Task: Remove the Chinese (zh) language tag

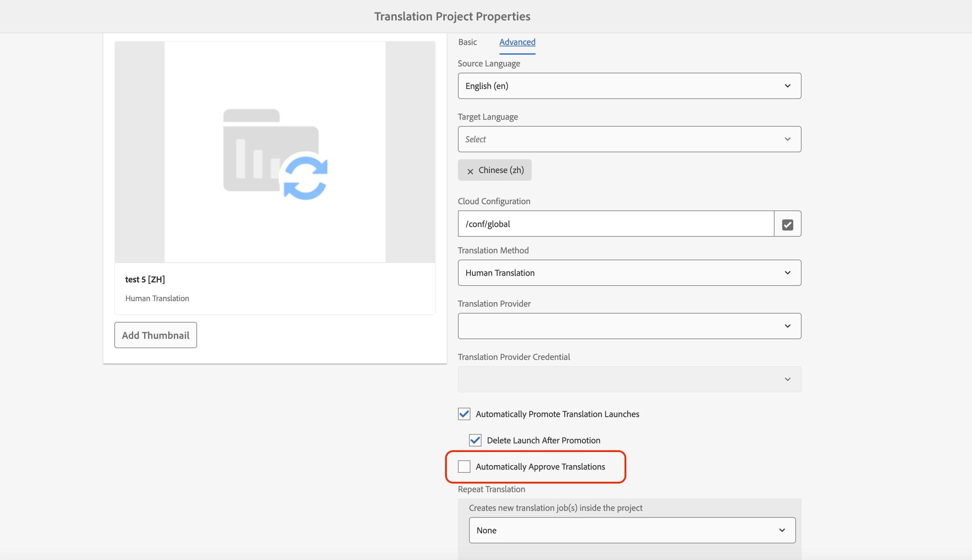Action: (470, 171)
